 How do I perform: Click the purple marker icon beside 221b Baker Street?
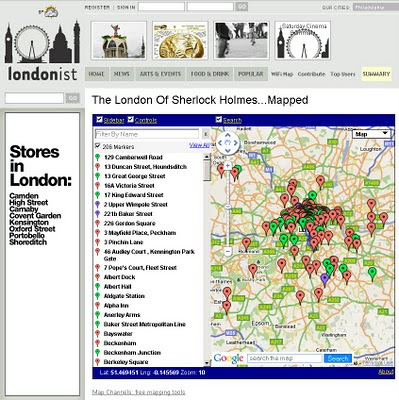(98, 214)
